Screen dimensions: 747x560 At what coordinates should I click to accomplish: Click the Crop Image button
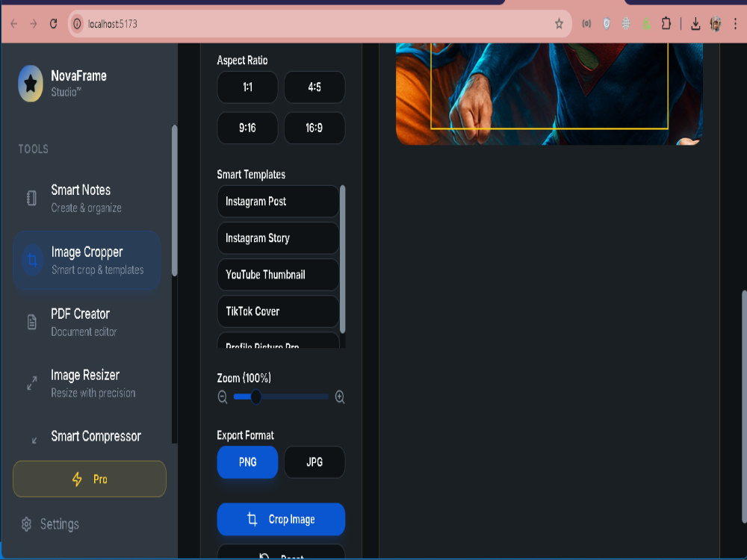pos(281,519)
